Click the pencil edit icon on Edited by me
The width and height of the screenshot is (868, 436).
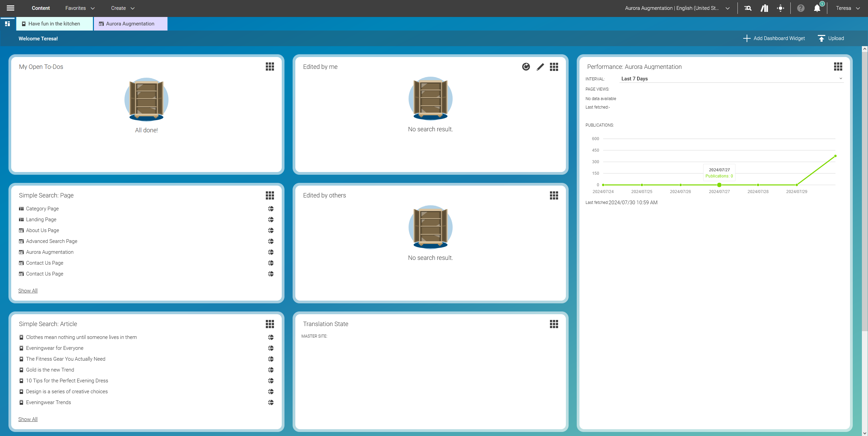tap(540, 67)
